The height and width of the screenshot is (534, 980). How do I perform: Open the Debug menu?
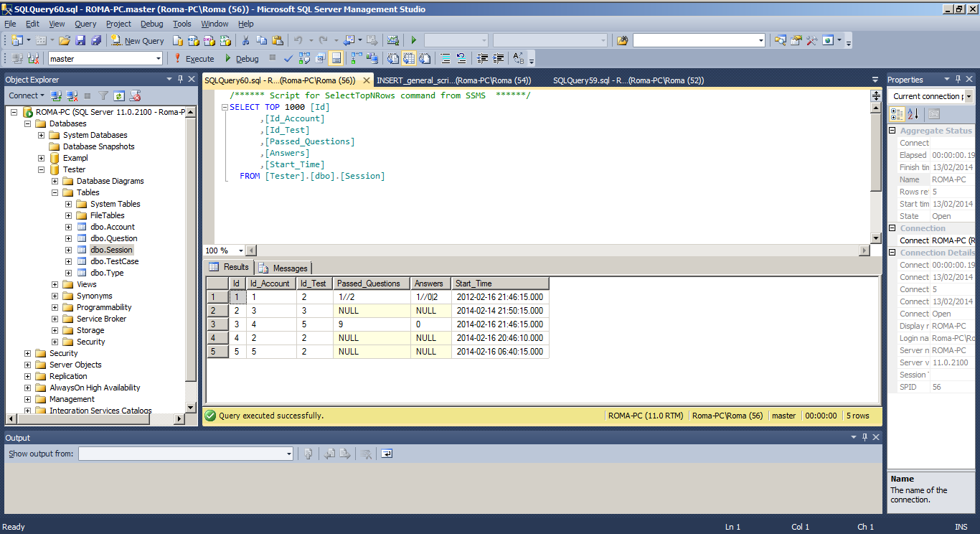[151, 24]
